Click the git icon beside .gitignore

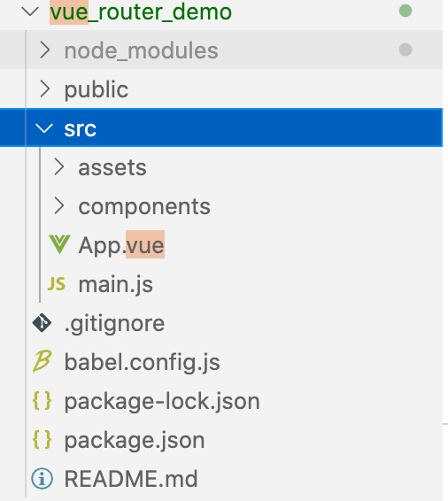point(42,323)
